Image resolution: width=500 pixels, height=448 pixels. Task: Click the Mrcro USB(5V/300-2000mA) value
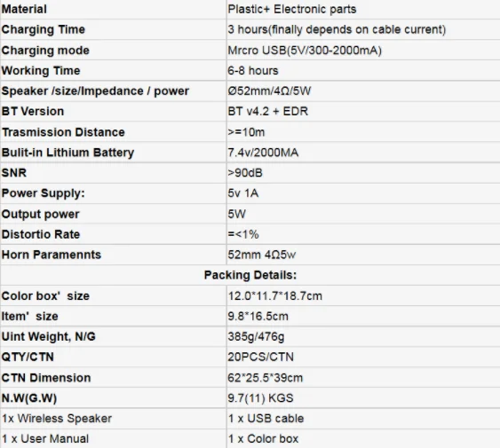click(305, 51)
